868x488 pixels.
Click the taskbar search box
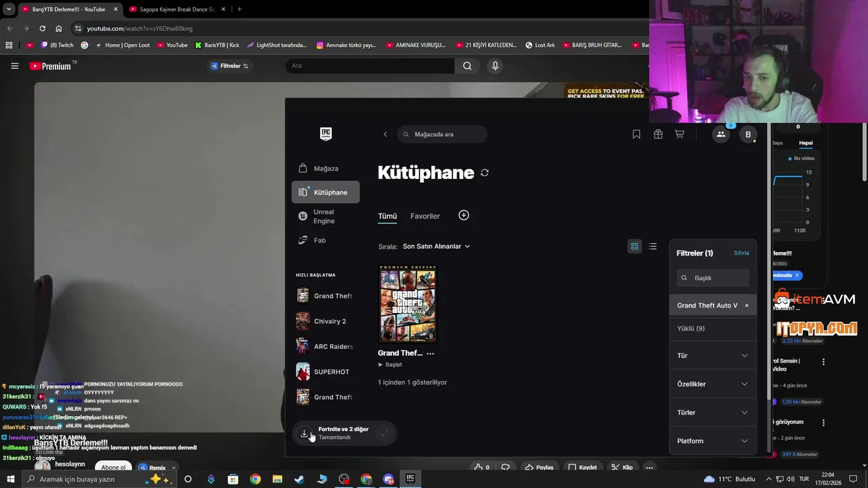pos(98,479)
